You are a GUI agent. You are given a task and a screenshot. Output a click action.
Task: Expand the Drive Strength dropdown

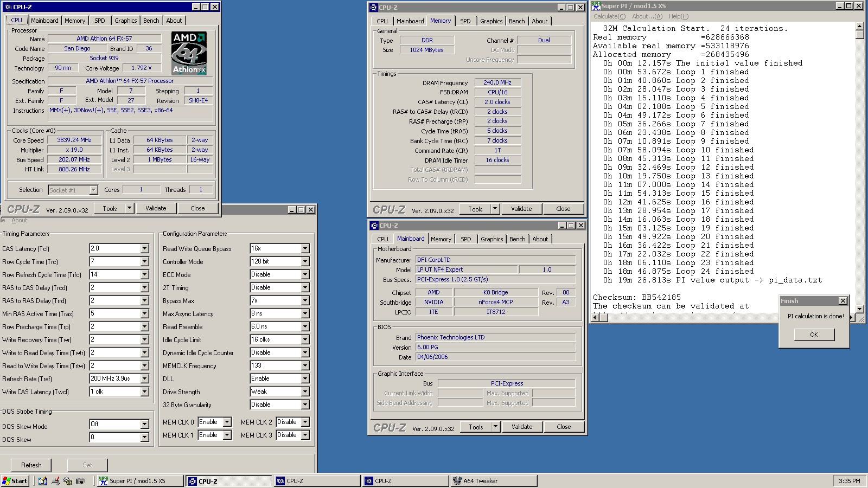[x=305, y=391]
